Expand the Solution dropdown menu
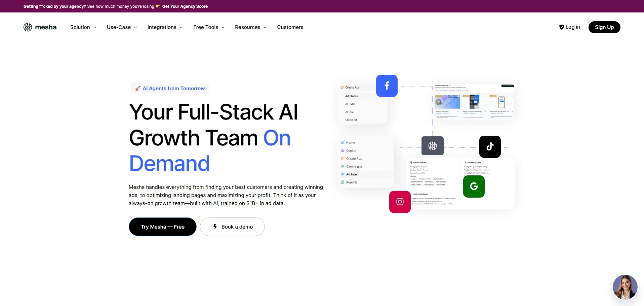Image resolution: width=644 pixels, height=306 pixels. pos(83,27)
